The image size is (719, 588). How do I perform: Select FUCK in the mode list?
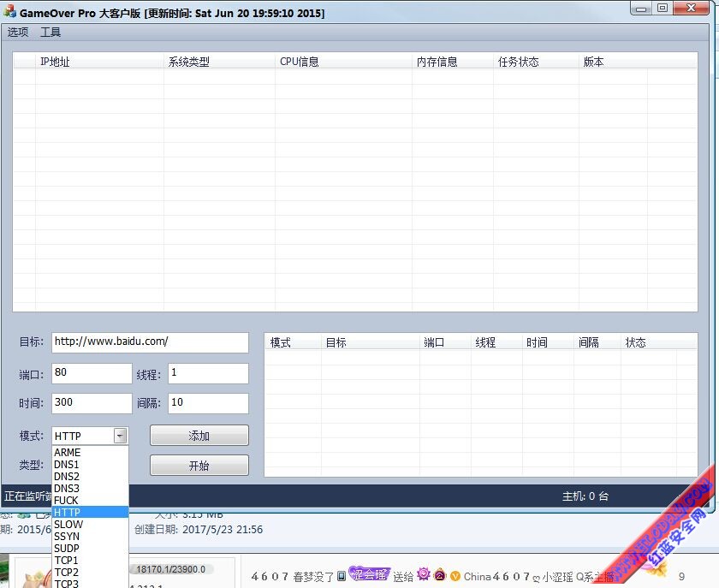pos(90,500)
